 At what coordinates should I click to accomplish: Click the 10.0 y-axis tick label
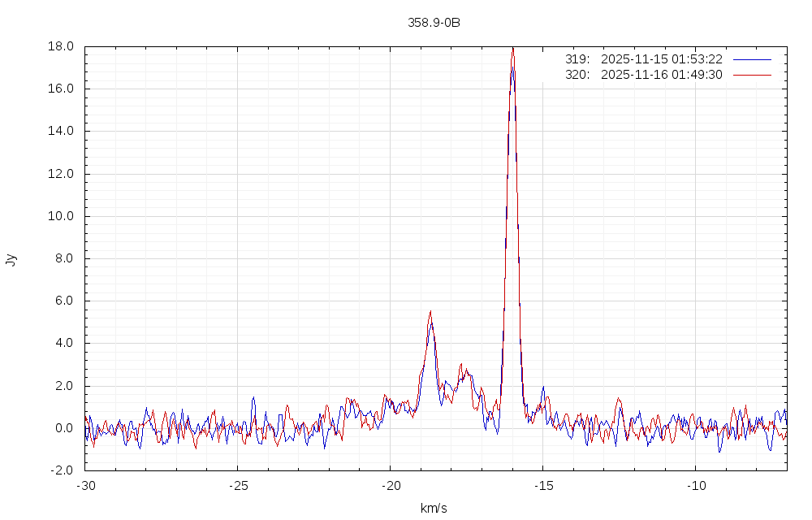(62, 216)
